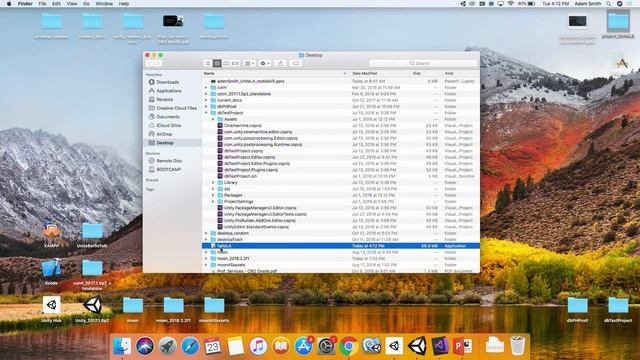Open the File menu
Image resolution: width=640 pixels, height=360 pixels.
(x=42, y=4)
